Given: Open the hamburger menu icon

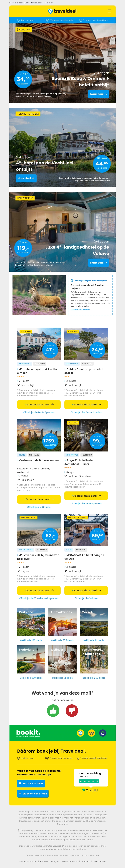Looking at the screenshot, I should (x=109, y=11).
